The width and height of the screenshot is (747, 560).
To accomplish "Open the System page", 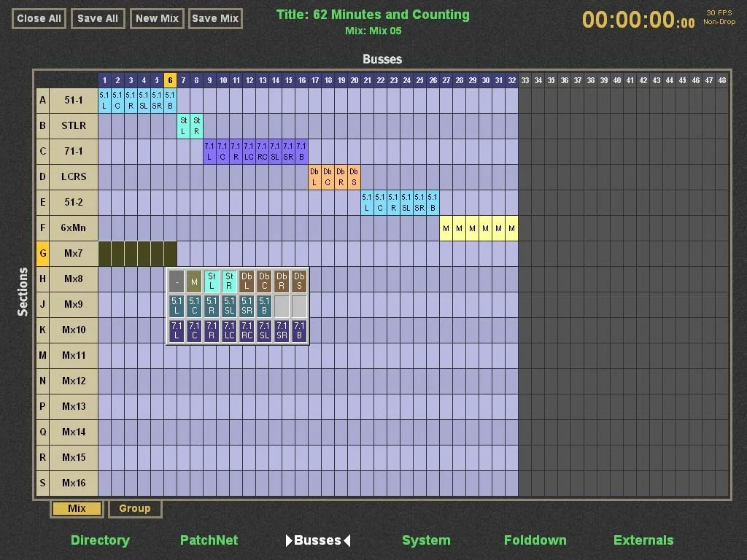I will [426, 540].
